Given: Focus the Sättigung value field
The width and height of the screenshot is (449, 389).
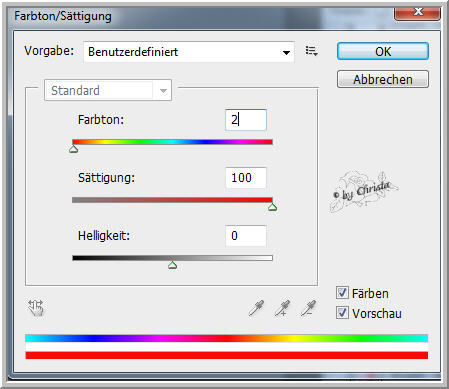Looking at the screenshot, I should [246, 178].
